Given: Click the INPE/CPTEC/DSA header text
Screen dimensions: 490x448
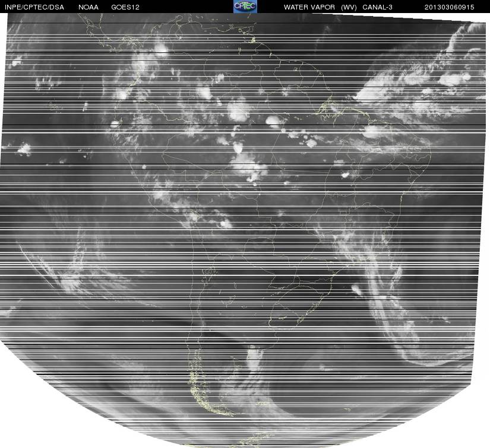Looking at the screenshot, I should pos(34,7).
